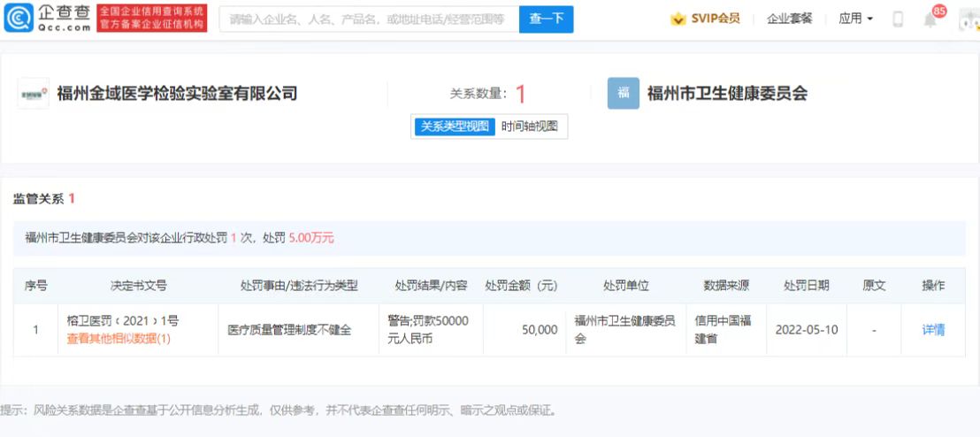980x437 pixels.
Task: Click the 关系数量 count value
Action: (x=521, y=95)
